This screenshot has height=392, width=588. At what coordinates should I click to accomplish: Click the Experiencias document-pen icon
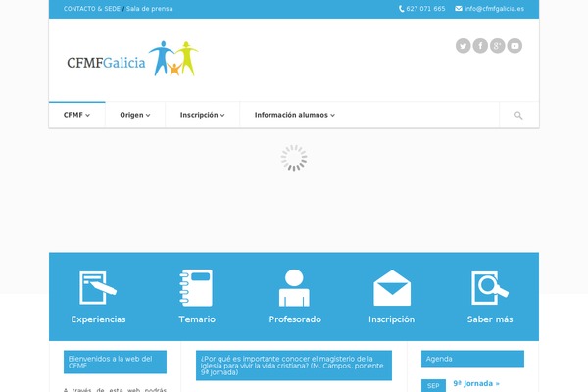(x=98, y=288)
